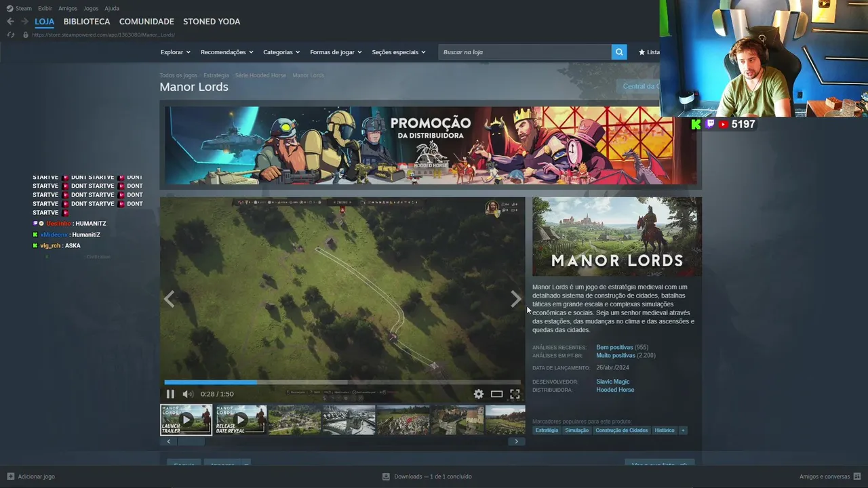Open the Ajuda menu
Viewport: 868px width, 488px height.
[x=112, y=8]
